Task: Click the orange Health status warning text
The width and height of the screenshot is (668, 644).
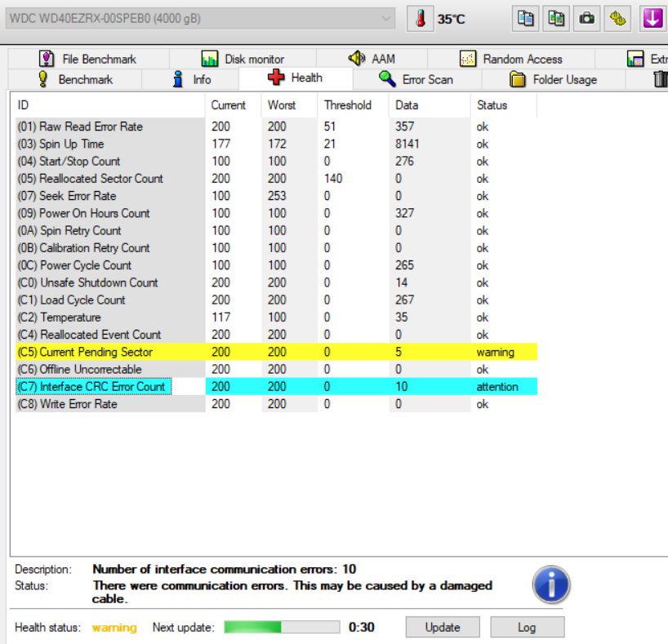Action: click(x=114, y=628)
